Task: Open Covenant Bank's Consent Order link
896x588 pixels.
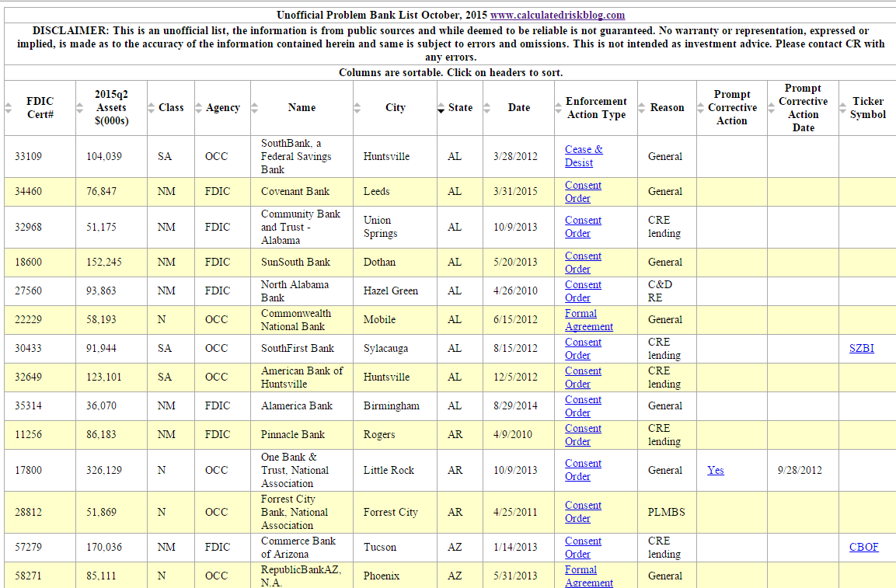Action: 583,192
